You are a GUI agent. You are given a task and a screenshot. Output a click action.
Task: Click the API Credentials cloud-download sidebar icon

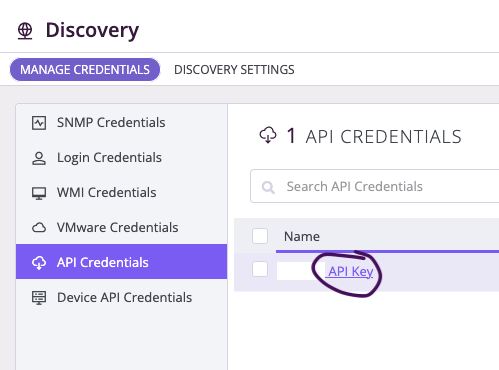39,263
